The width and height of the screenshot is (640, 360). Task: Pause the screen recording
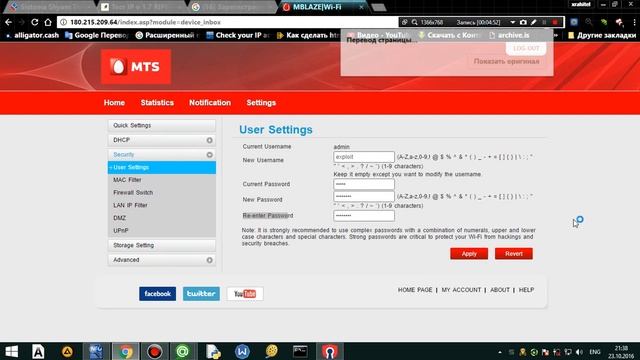544,22
